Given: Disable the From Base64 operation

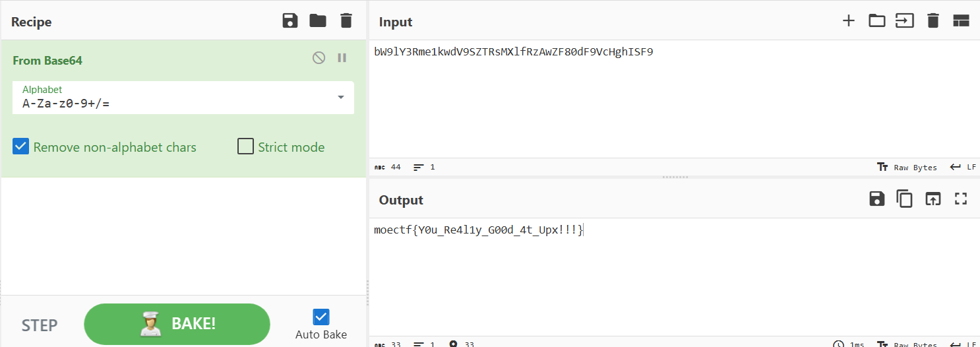Looking at the screenshot, I should 319,58.
